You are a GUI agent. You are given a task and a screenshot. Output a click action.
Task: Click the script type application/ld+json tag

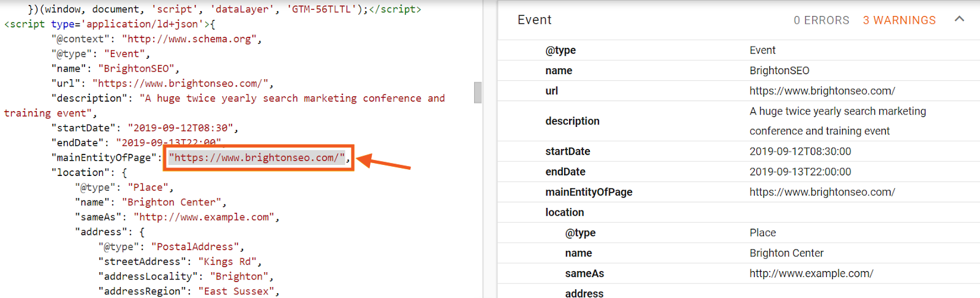pyautogui.click(x=110, y=24)
